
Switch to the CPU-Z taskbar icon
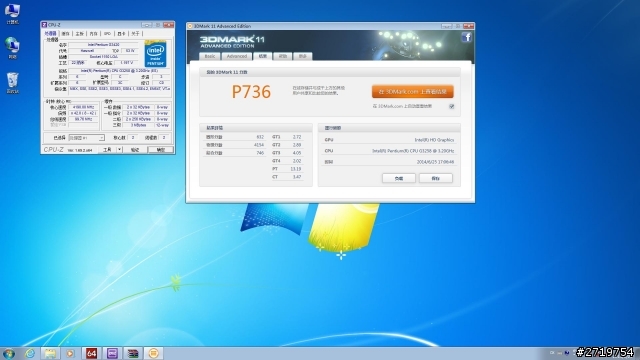coord(112,353)
